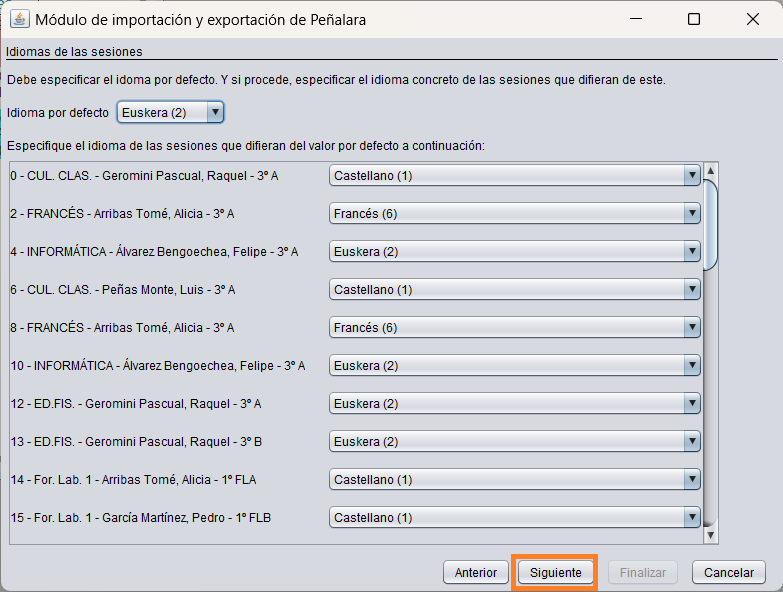Maximize the Peñalara module window
This screenshot has height=592, width=783.
tap(694, 19)
